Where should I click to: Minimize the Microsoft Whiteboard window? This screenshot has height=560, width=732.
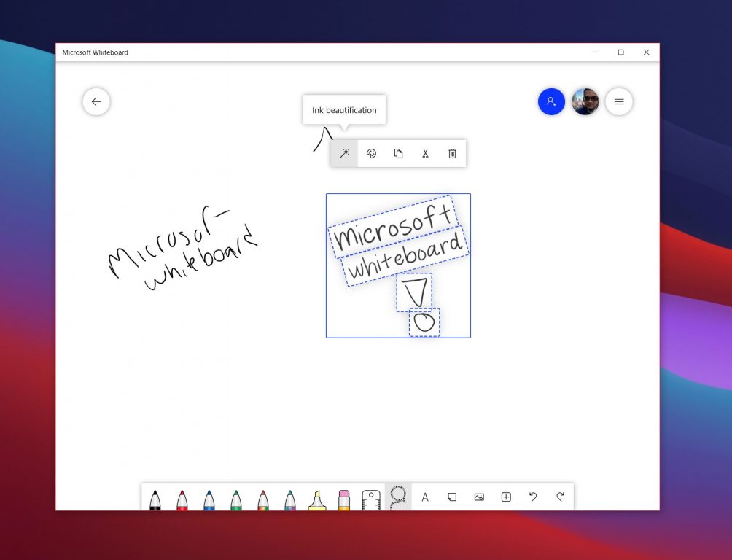[595, 52]
